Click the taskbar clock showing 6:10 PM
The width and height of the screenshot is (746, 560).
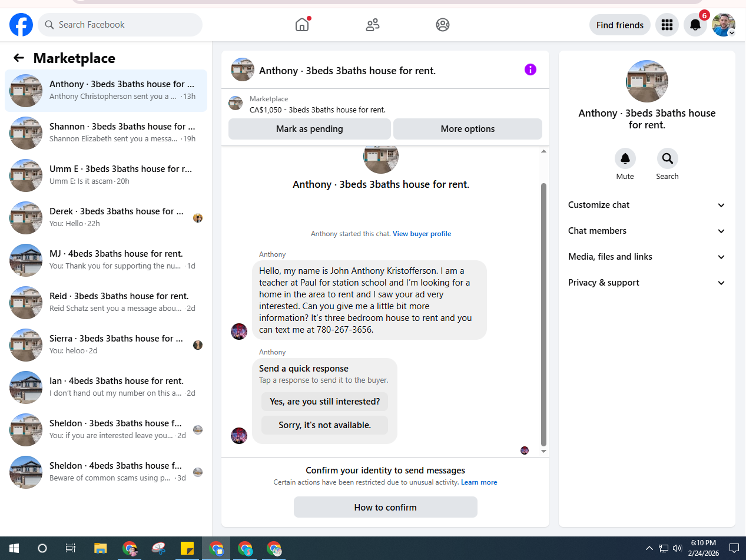704,548
